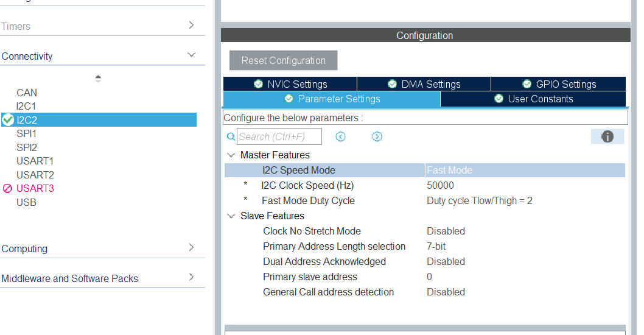This screenshot has width=644, height=335.
Task: Open the I2C Speed Mode dropdown value
Action: click(x=525, y=170)
